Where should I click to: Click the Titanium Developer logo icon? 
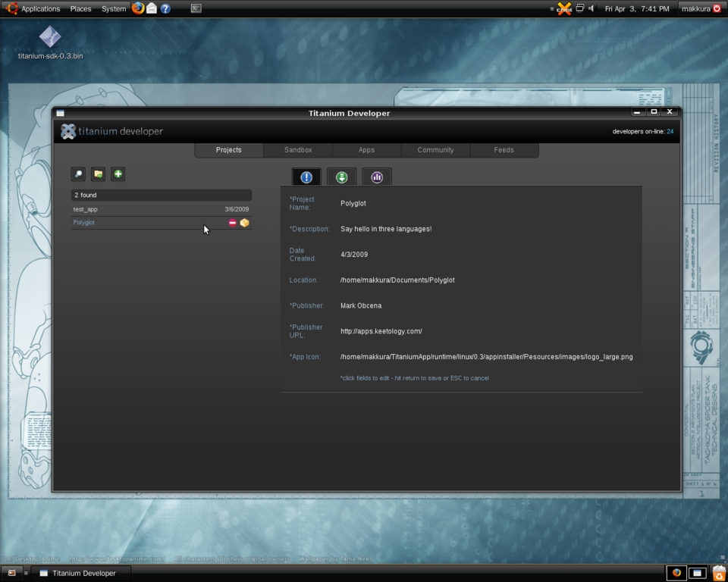tap(67, 130)
